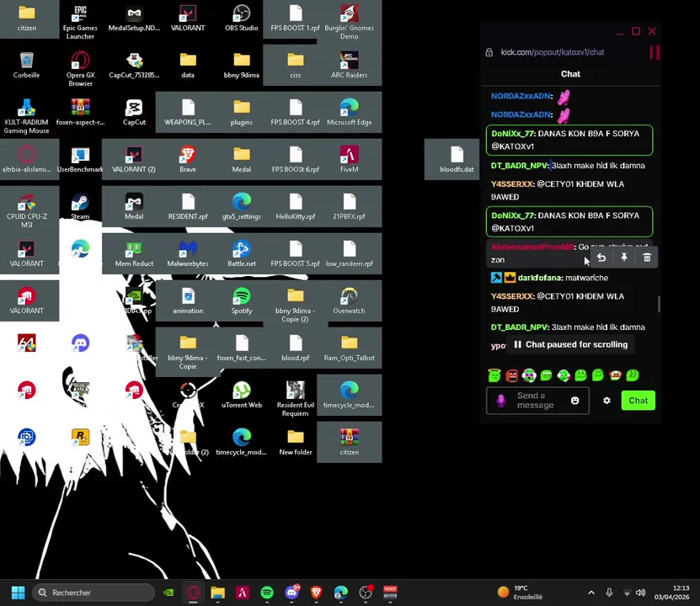Launch the Brave browser desktop icon
The width and height of the screenshot is (700, 606).
coord(188,159)
